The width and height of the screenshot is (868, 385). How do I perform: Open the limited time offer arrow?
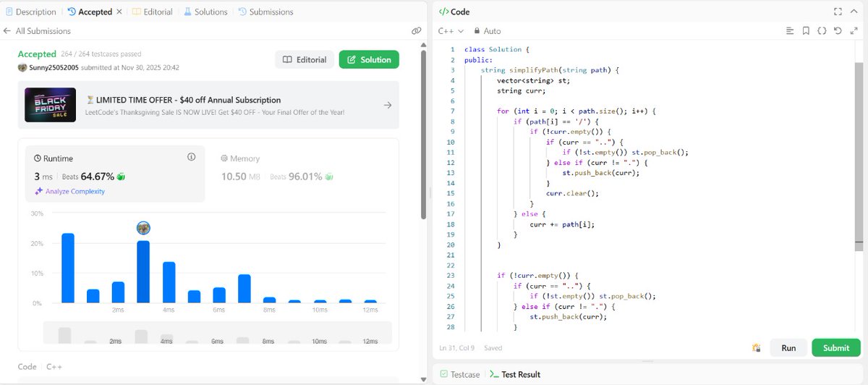click(387, 105)
